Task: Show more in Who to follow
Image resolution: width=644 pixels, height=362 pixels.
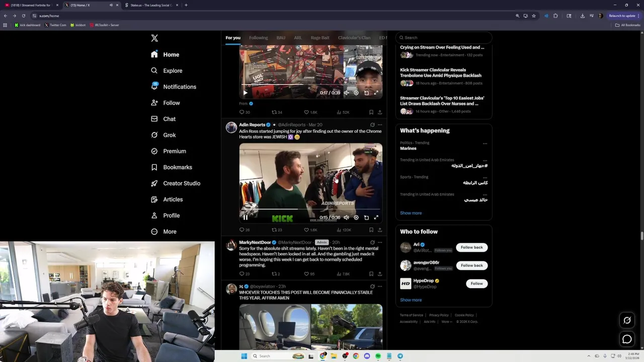Action: (x=411, y=300)
